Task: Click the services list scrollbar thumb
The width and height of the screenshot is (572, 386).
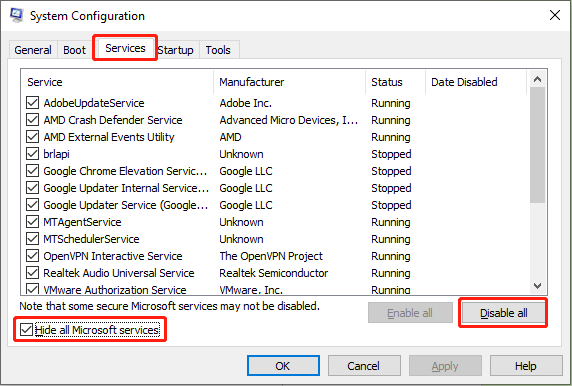Action: point(537,145)
